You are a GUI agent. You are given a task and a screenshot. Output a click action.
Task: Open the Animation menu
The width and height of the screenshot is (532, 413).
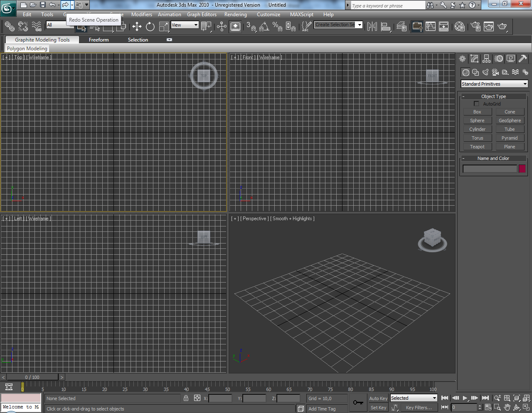[x=170, y=15]
